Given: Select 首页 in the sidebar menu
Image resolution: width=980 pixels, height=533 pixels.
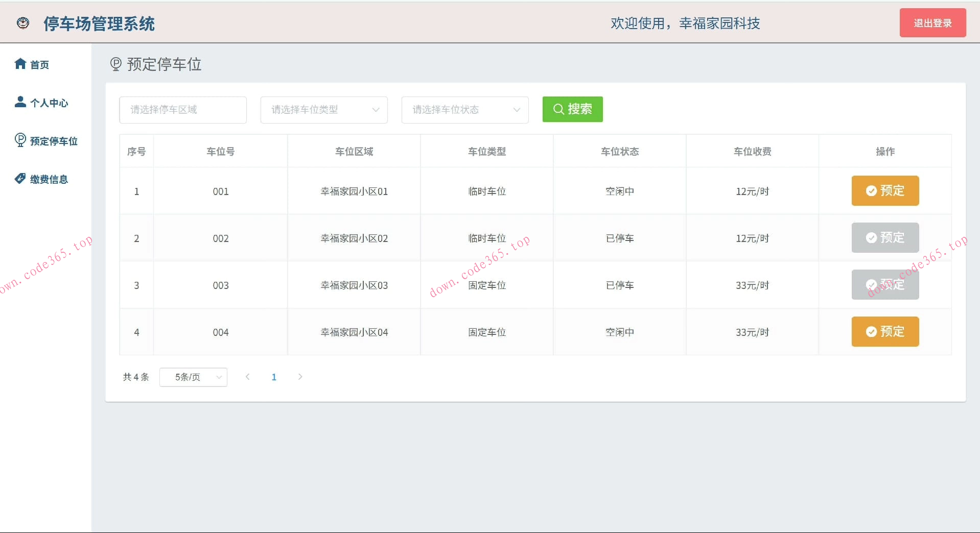Looking at the screenshot, I should (39, 64).
